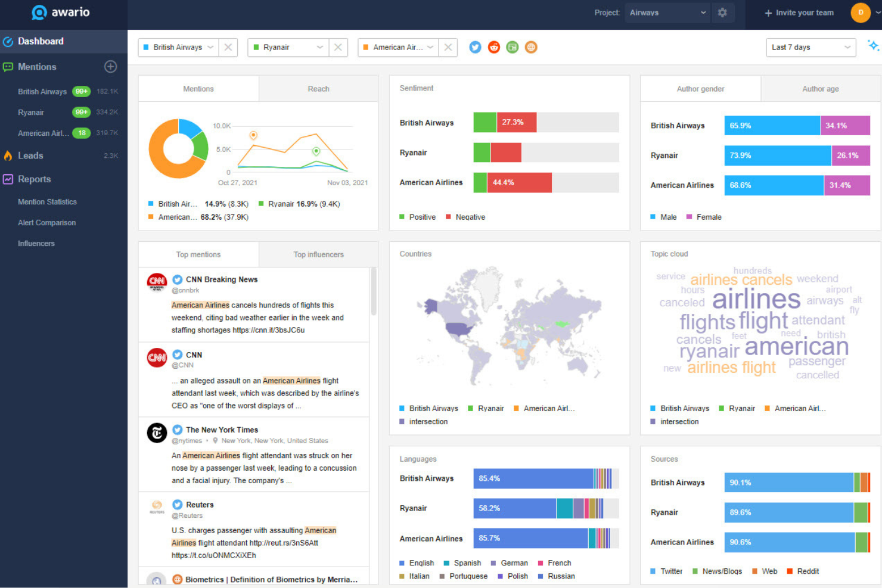The height and width of the screenshot is (588, 882).
Task: Open project settings via gear icon
Action: pos(723,12)
